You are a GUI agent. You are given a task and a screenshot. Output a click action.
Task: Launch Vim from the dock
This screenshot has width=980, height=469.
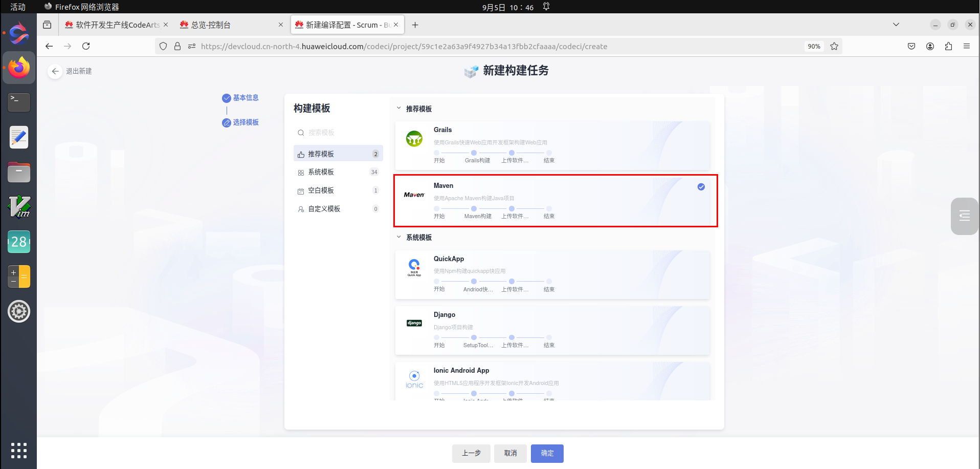[19, 207]
